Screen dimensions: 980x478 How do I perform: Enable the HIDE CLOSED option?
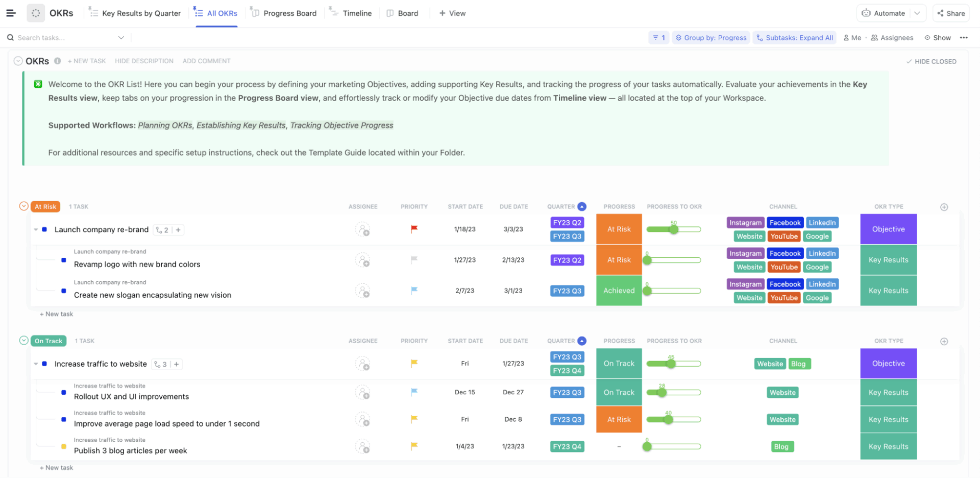click(x=931, y=61)
